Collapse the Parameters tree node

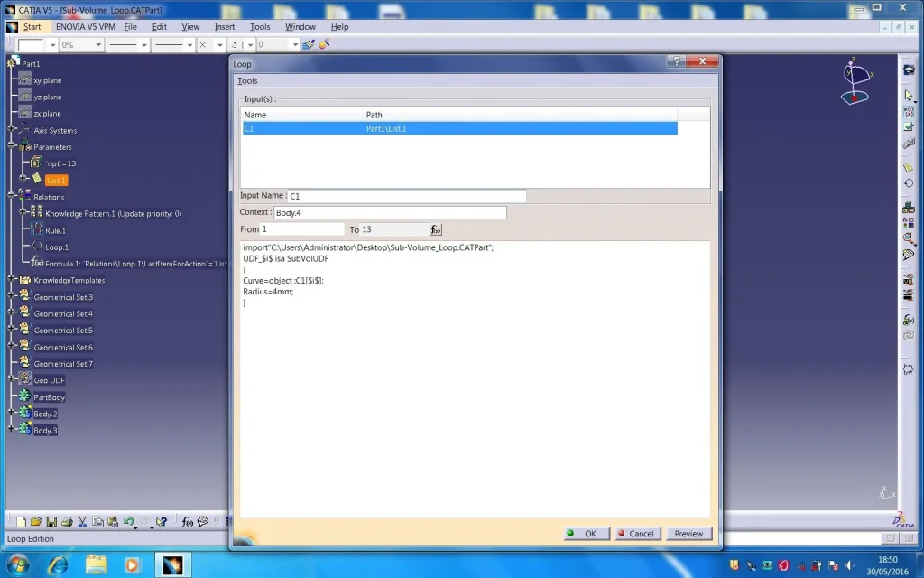tap(11, 146)
